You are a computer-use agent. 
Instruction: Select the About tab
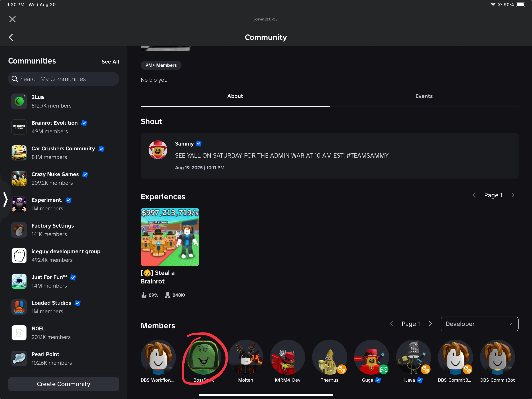[x=235, y=96]
